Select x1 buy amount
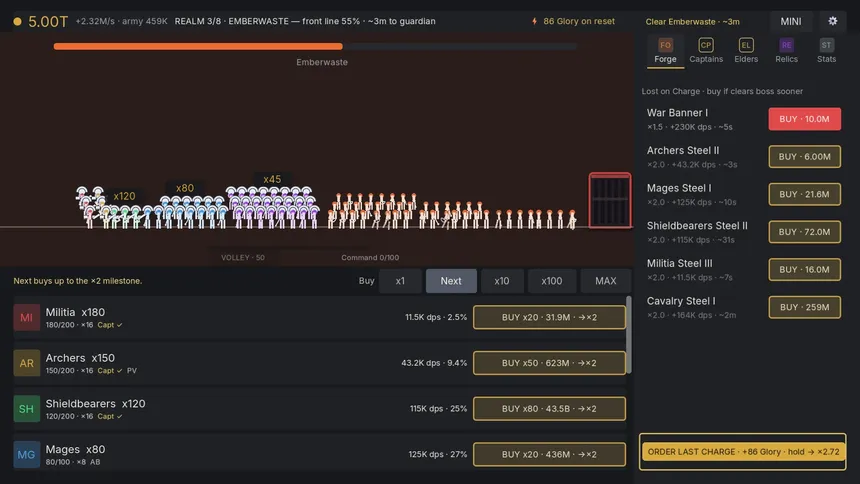 click(x=400, y=280)
